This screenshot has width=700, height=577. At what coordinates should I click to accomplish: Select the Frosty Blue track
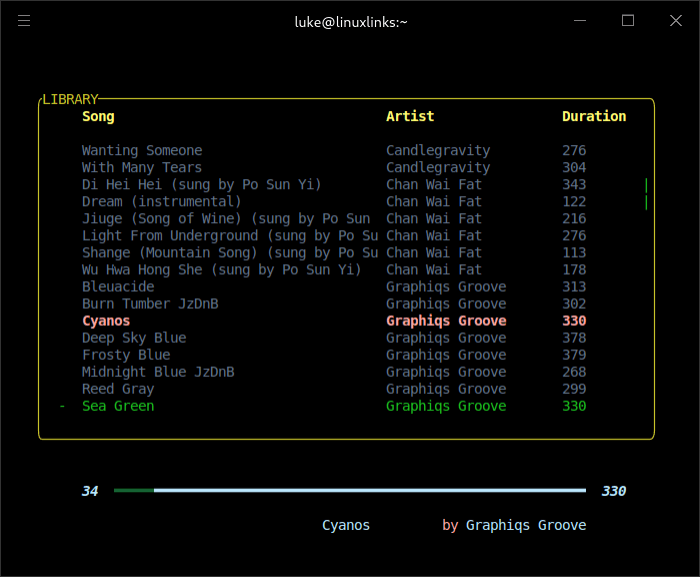pos(126,355)
